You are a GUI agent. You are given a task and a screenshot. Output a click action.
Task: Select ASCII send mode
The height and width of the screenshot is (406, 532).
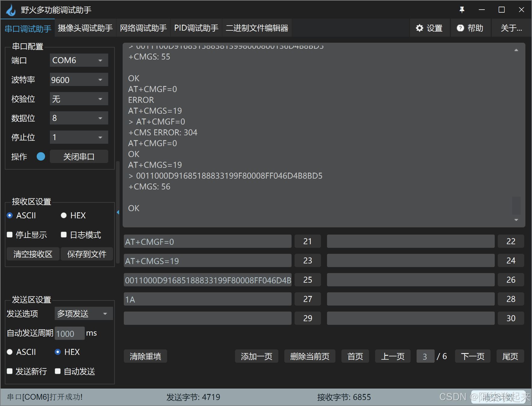(10, 352)
